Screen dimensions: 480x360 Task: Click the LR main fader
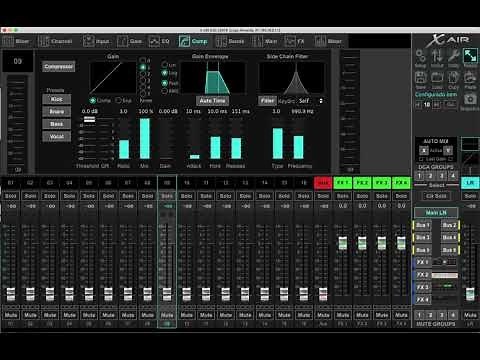point(470,295)
